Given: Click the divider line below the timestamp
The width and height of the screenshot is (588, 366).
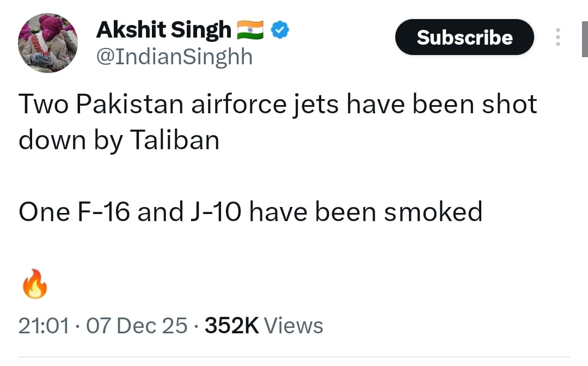Looking at the screenshot, I should click(294, 357).
